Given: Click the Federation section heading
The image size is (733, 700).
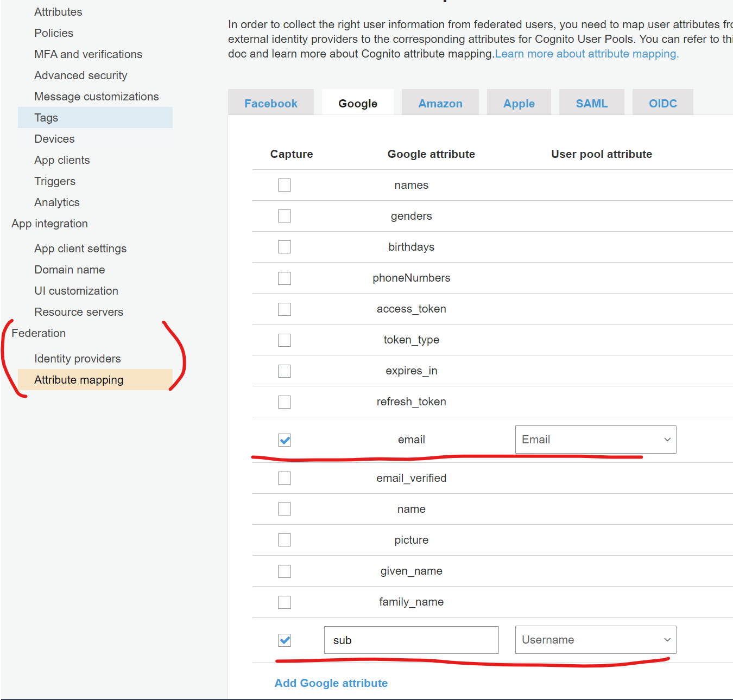Looking at the screenshot, I should (39, 333).
